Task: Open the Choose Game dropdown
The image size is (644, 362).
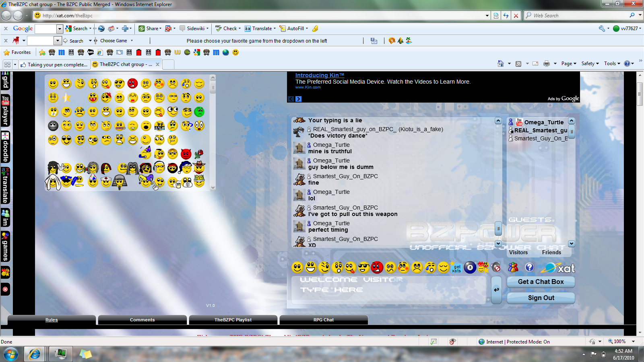Action: [132, 41]
